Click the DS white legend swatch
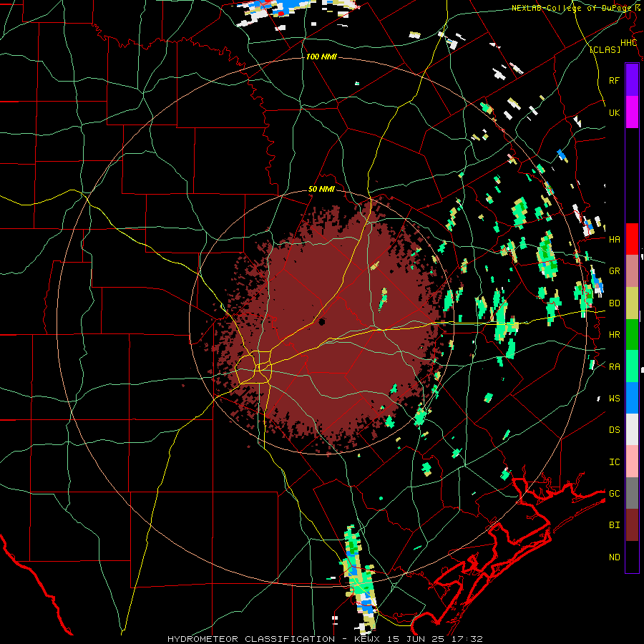The width and height of the screenshot is (644, 644). (x=632, y=429)
